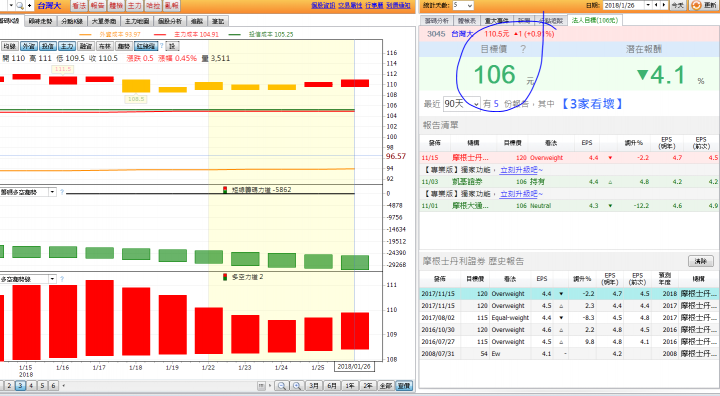Switch to the 大量券商 tab

[x=104, y=21]
